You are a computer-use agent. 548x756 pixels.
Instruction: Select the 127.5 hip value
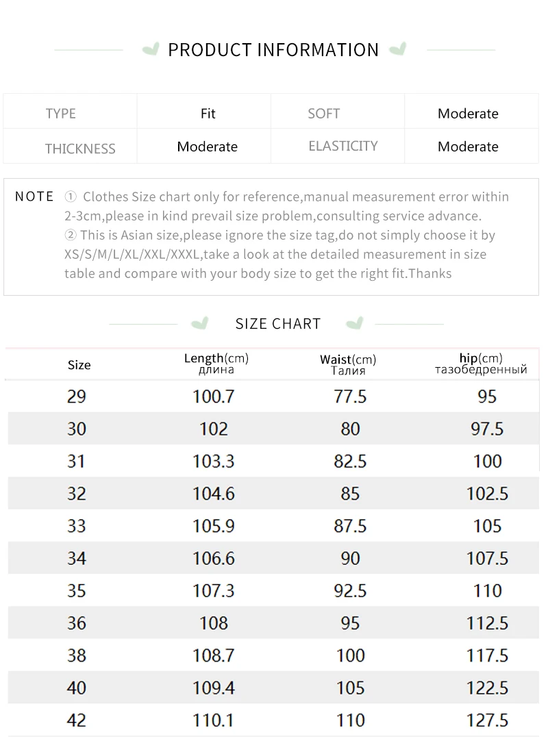coord(487,720)
